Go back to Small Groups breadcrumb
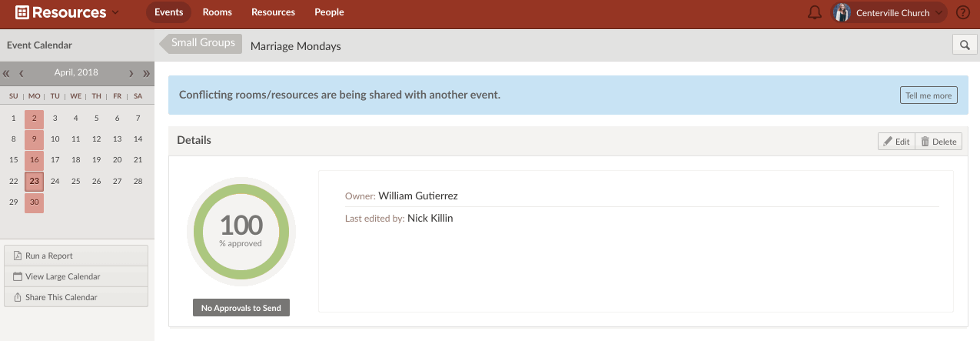The width and height of the screenshot is (980, 341). coord(202,43)
